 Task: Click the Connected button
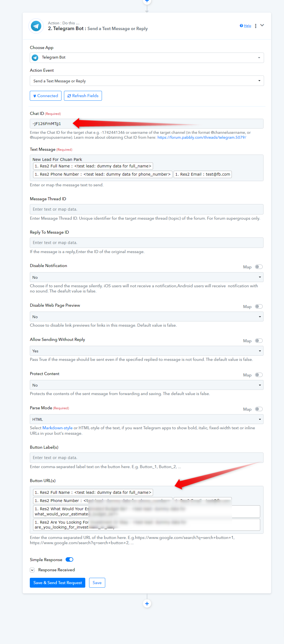(x=46, y=96)
